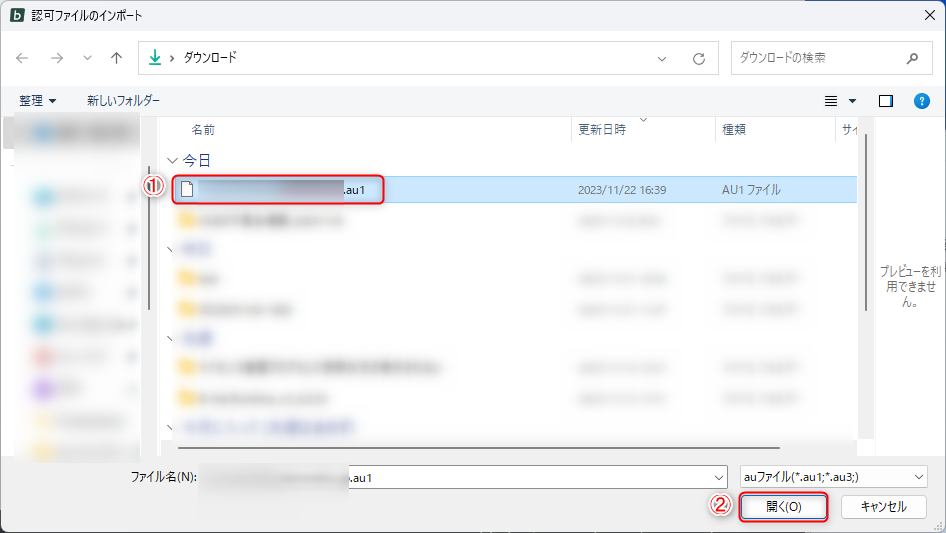Click the Forward navigation arrow
The height and width of the screenshot is (533, 946).
[x=56, y=58]
